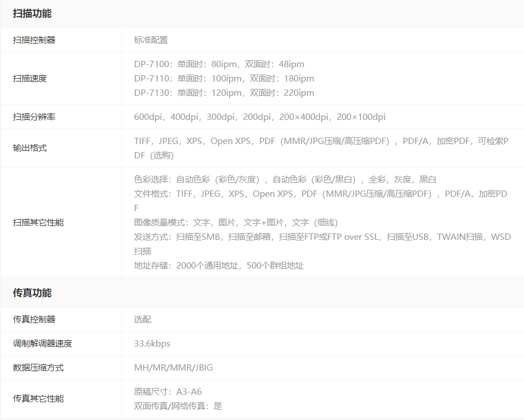This screenshot has height=420, width=524.
Task: Click the 600dpi resolution values text
Action: 259,116
